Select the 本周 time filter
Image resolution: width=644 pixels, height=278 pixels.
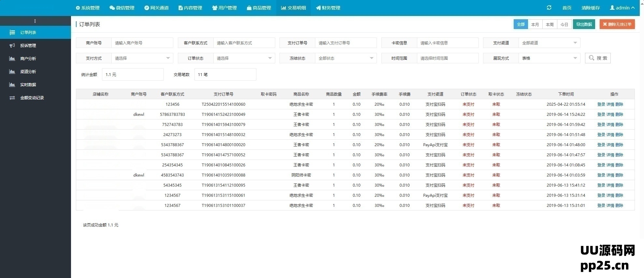tap(550, 24)
